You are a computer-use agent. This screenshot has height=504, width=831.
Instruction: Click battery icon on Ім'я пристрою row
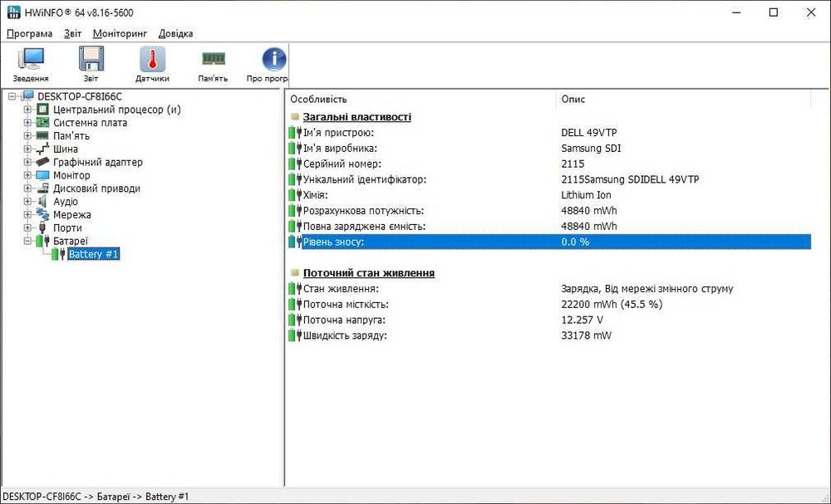tap(295, 133)
